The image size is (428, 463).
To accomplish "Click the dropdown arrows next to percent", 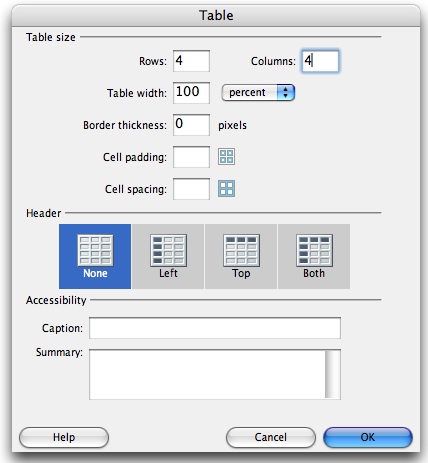I will [x=286, y=92].
